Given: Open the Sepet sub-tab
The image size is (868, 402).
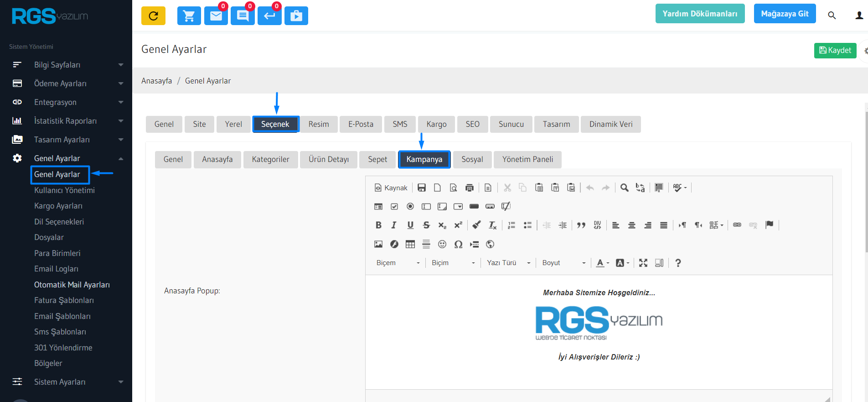Looking at the screenshot, I should 377,159.
